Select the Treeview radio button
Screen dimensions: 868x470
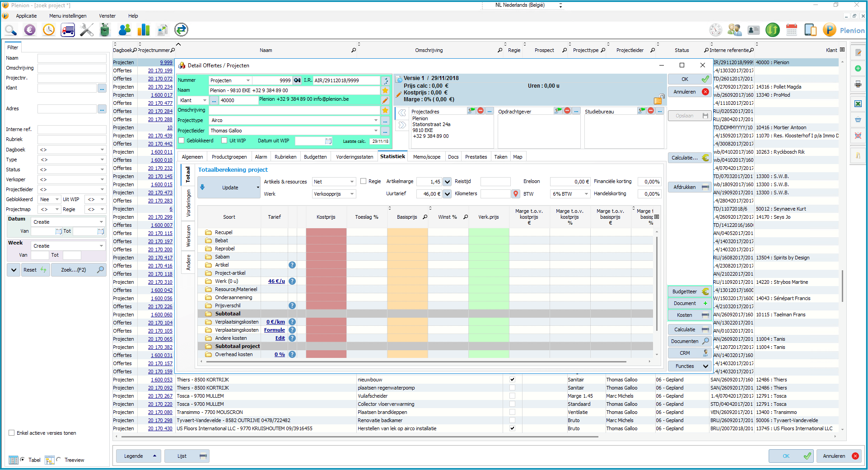point(59,460)
